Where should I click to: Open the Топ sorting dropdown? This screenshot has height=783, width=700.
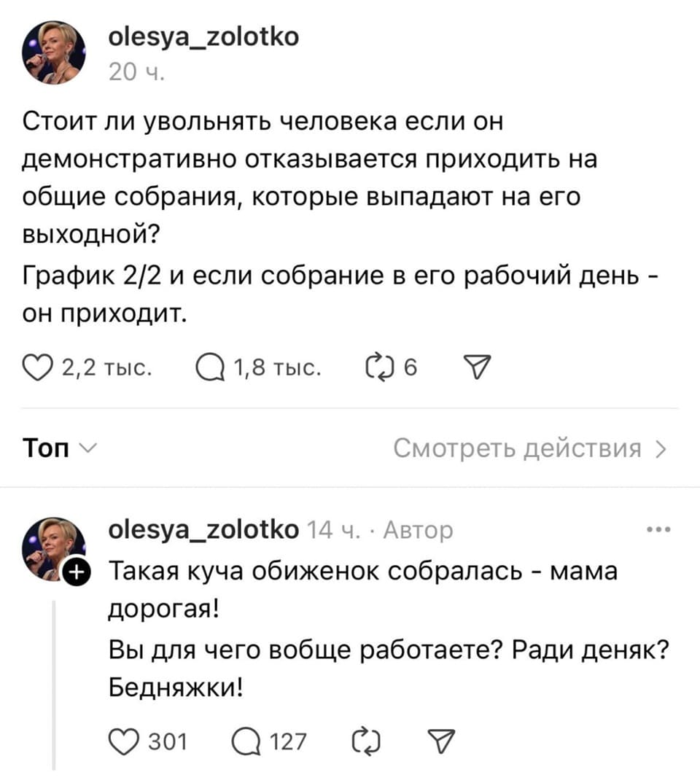coord(56,448)
